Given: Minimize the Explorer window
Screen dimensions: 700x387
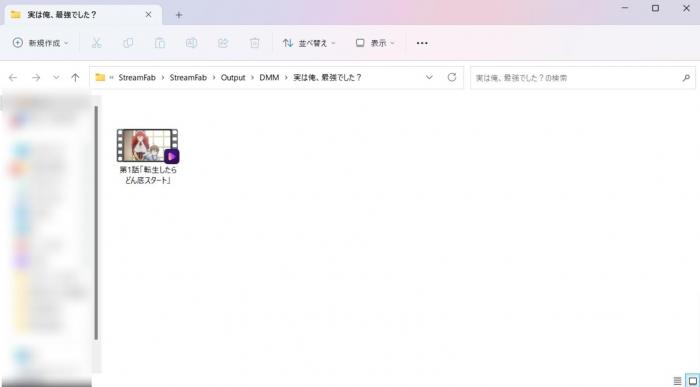Looking at the screenshot, I should tap(625, 8).
